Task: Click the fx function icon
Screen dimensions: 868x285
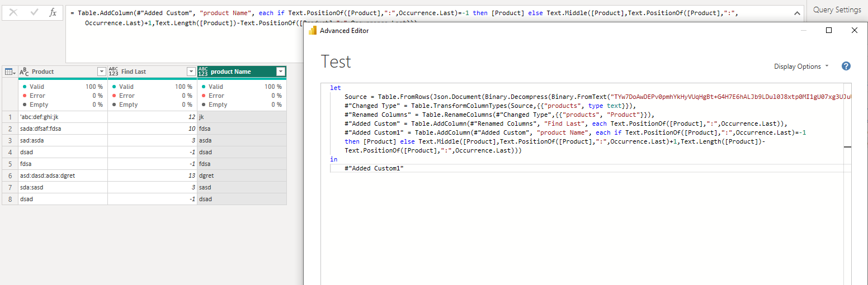Action: click(x=53, y=12)
